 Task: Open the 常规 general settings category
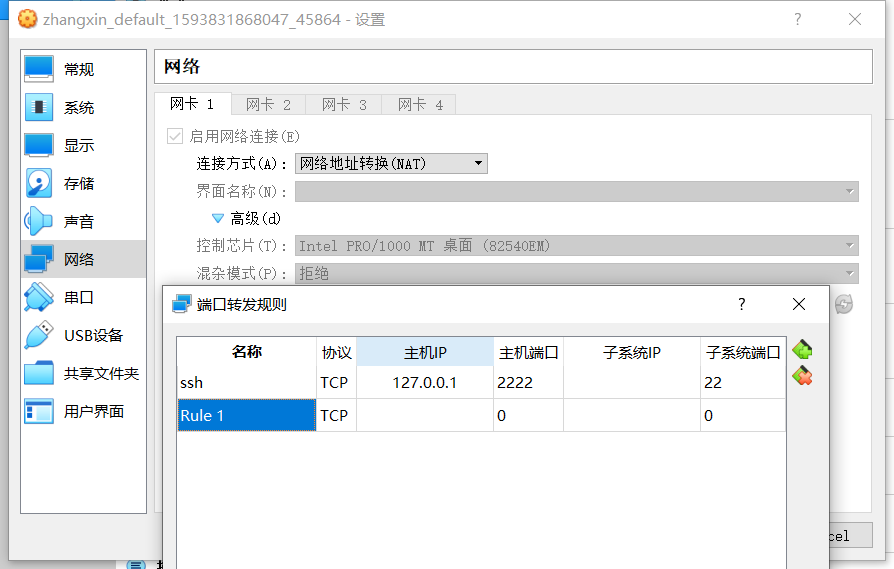(x=78, y=69)
